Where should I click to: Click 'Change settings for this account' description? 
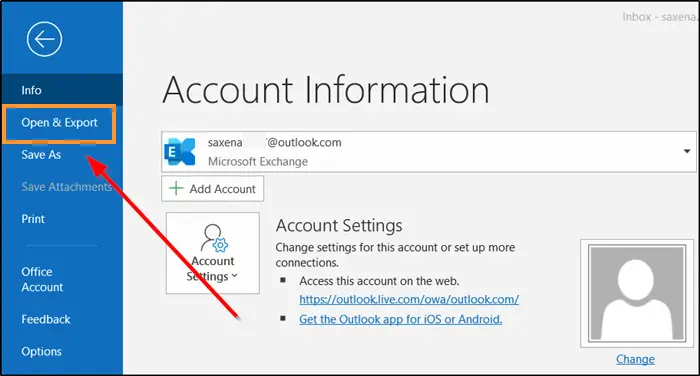coord(395,255)
